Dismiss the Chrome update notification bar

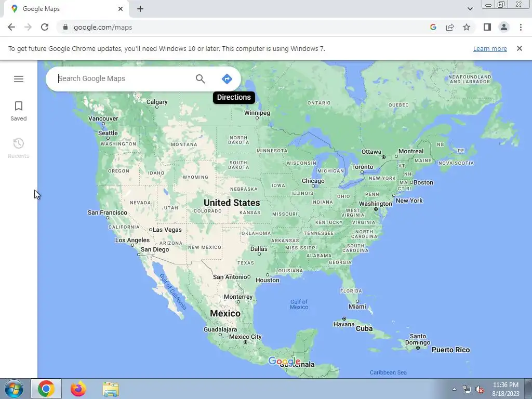tap(520, 48)
